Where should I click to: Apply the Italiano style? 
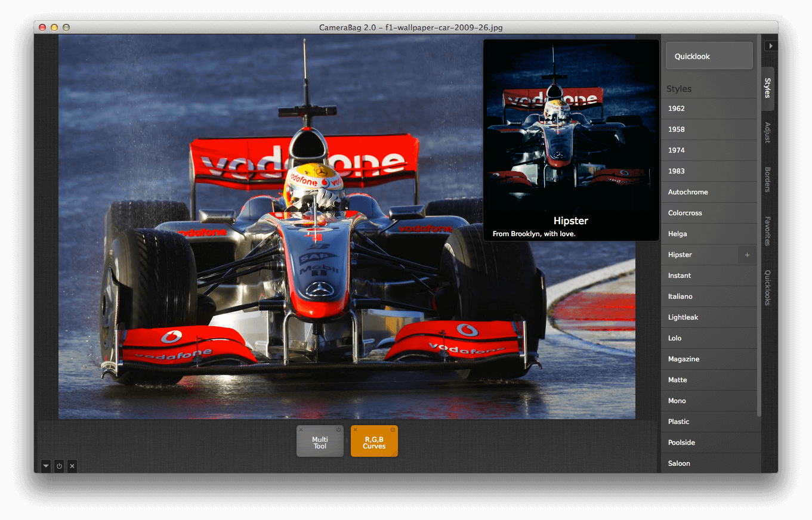click(x=709, y=296)
